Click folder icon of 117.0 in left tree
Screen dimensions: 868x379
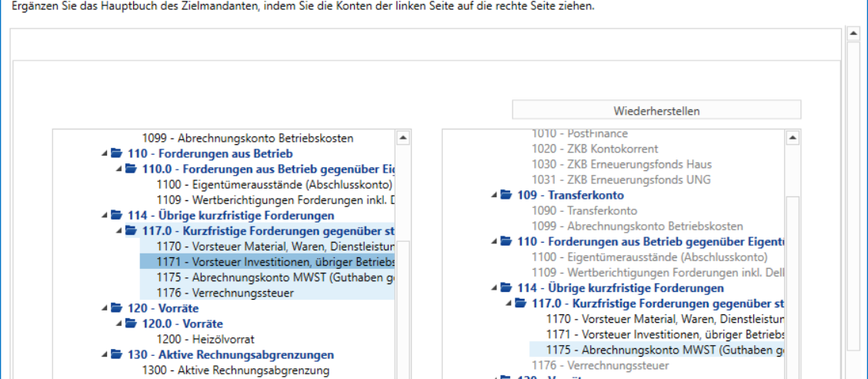pos(130,230)
